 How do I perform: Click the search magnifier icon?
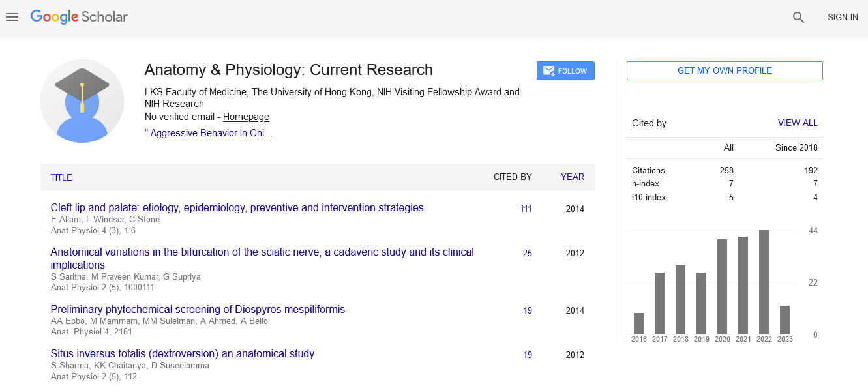pos(798,18)
